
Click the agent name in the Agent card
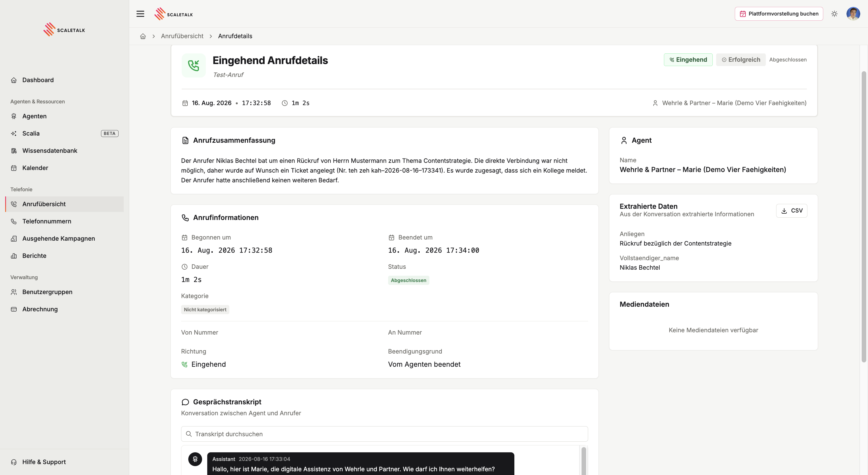(703, 169)
